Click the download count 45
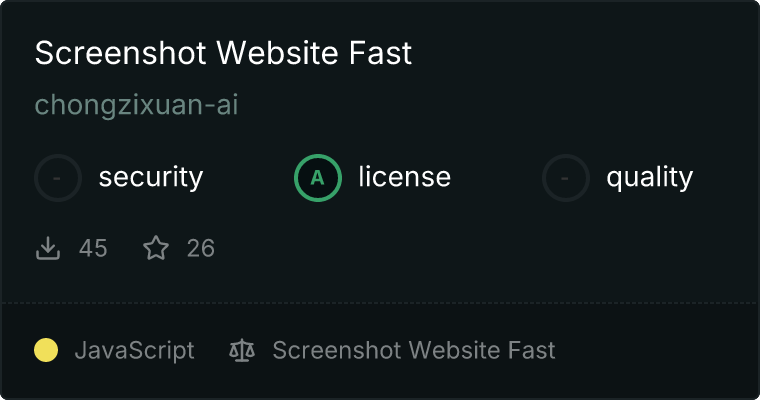 (x=93, y=248)
